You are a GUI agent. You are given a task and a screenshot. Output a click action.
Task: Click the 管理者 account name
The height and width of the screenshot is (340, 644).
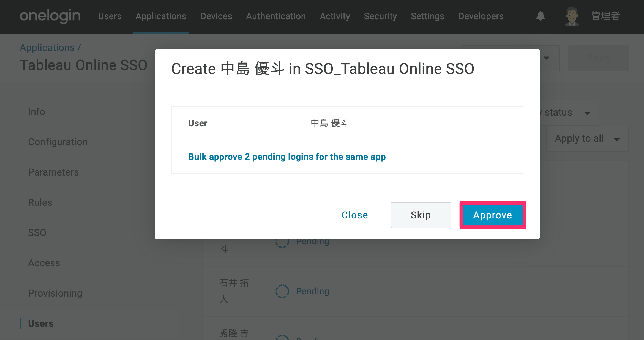pyautogui.click(x=605, y=16)
